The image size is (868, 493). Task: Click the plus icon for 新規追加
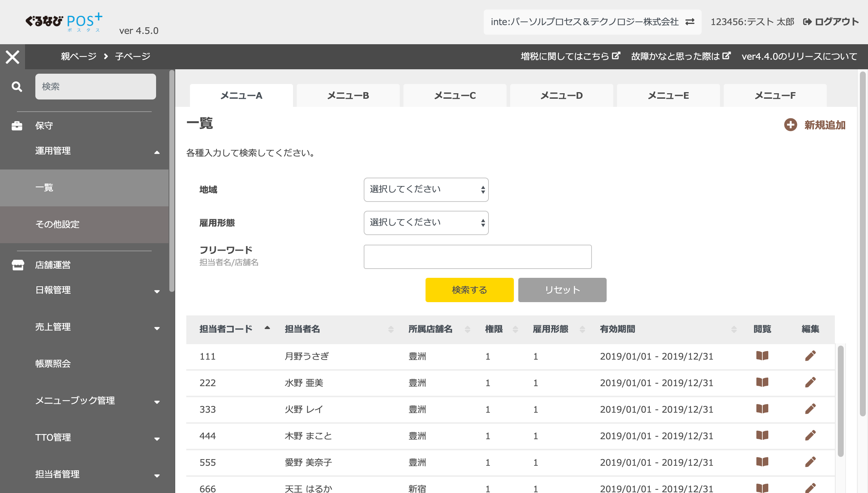[x=790, y=125]
